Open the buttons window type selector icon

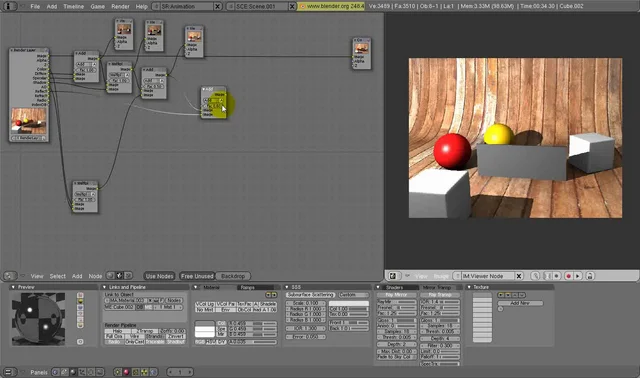click(x=10, y=372)
